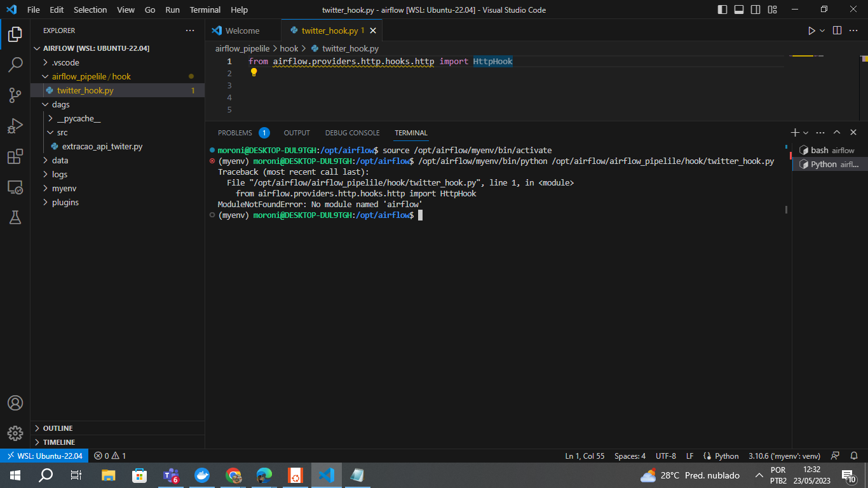Open terminal panel more actions ellipsis

820,133
